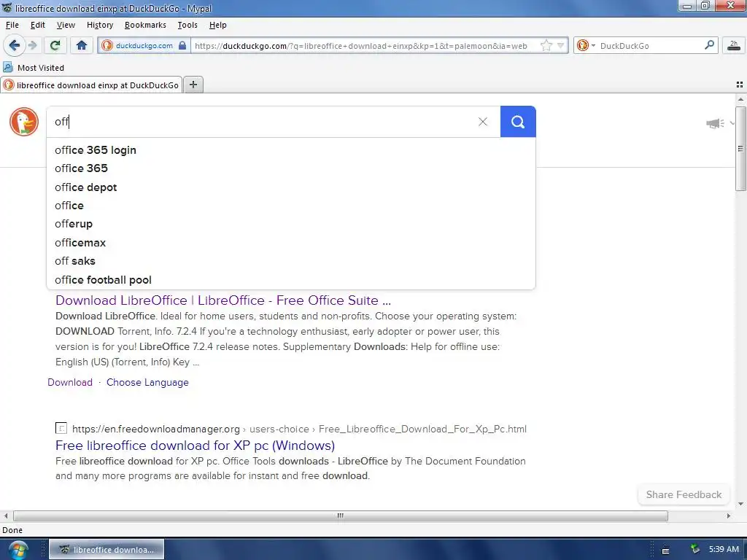Choose suggestion 'office'

pos(290,206)
